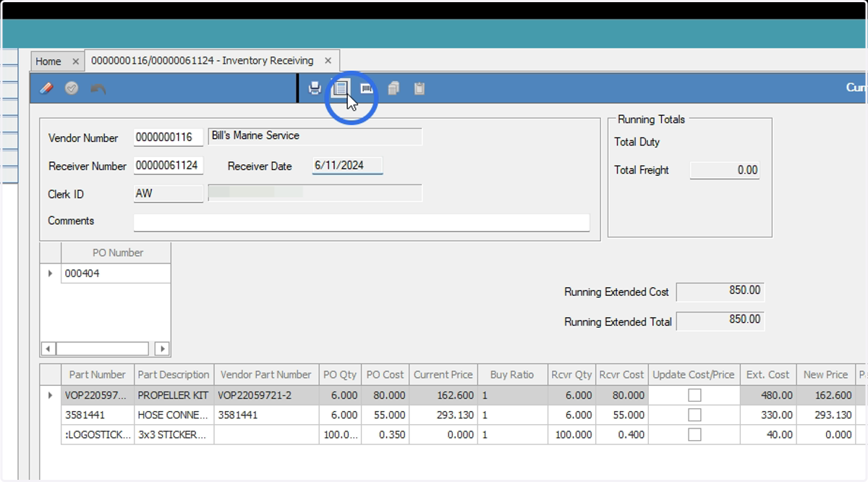Image resolution: width=868 pixels, height=482 pixels.
Task: Click the undo arrow icon
Action: [98, 88]
